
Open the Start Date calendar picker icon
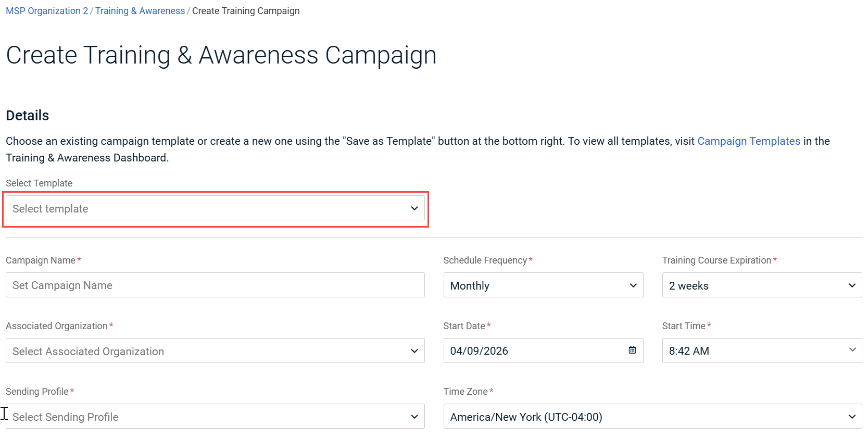pyautogui.click(x=632, y=350)
